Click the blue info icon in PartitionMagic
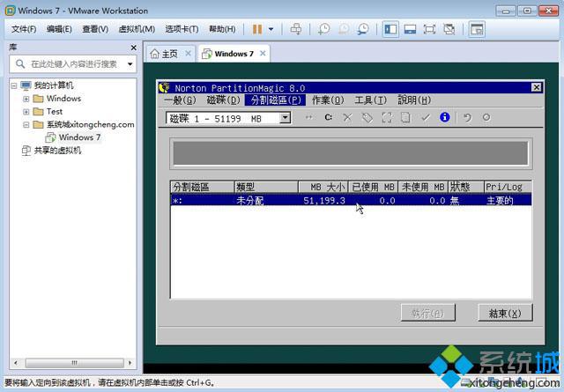Viewport: 564px width, 392px height. point(444,117)
